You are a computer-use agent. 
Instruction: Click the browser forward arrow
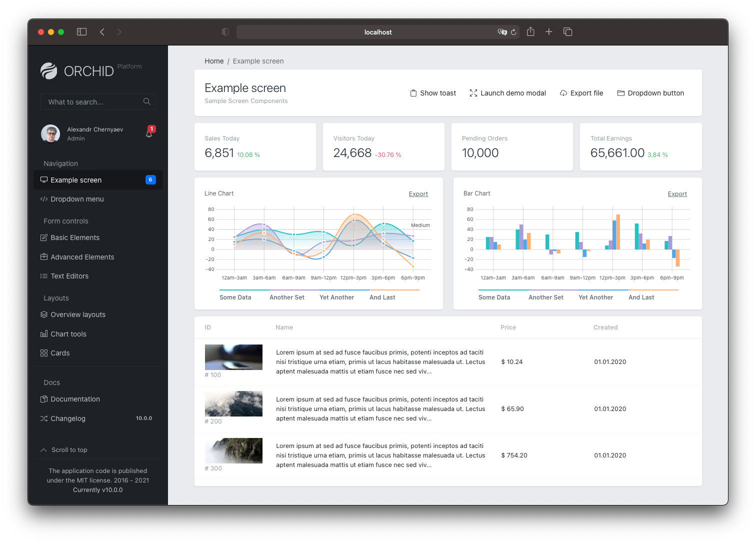[119, 32]
